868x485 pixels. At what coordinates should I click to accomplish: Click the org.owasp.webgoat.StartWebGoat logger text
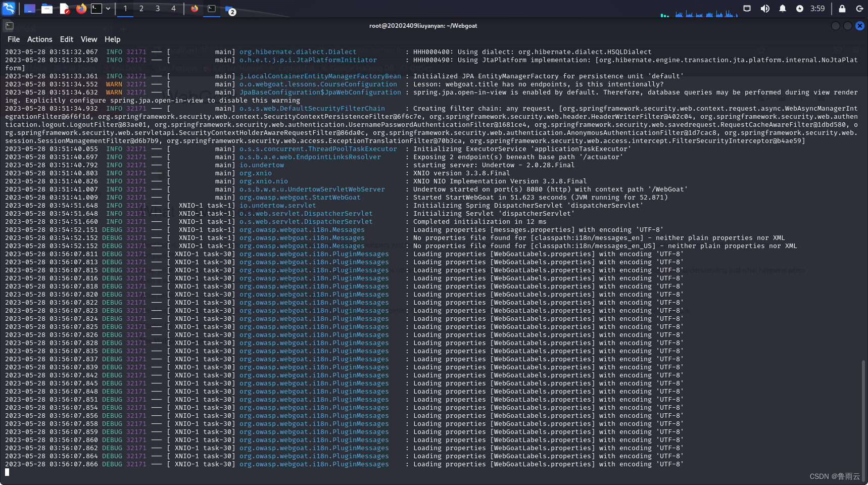coord(300,198)
